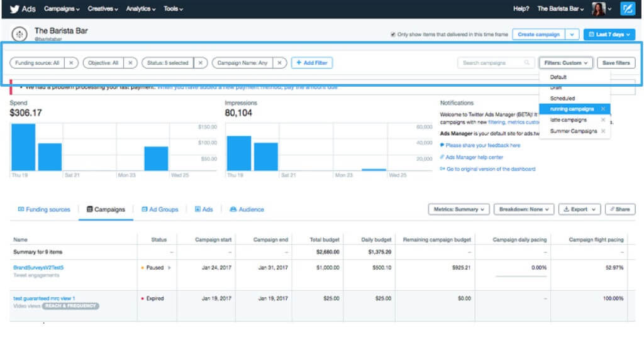Open The Barista Bar account dropdown
The image size is (644, 362).
pyautogui.click(x=560, y=9)
